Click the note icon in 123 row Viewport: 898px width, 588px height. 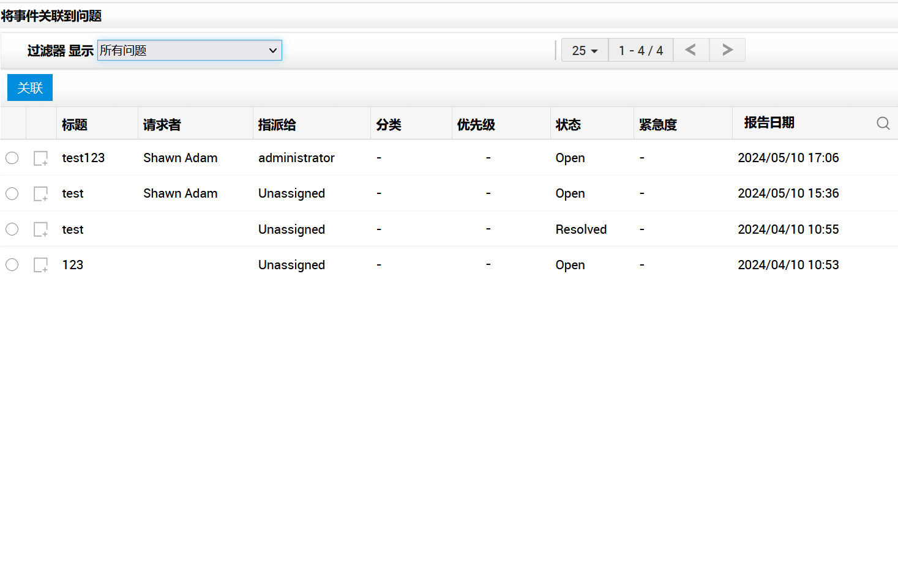40,265
